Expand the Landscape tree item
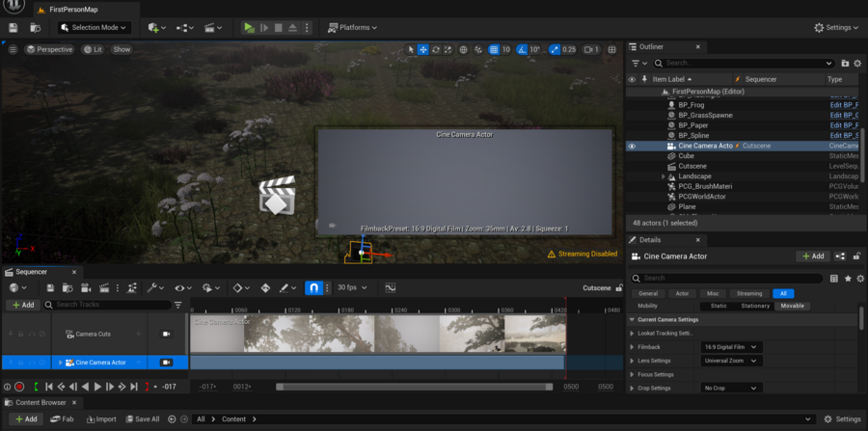Screen dimensions: 868x431 pyautogui.click(x=664, y=176)
